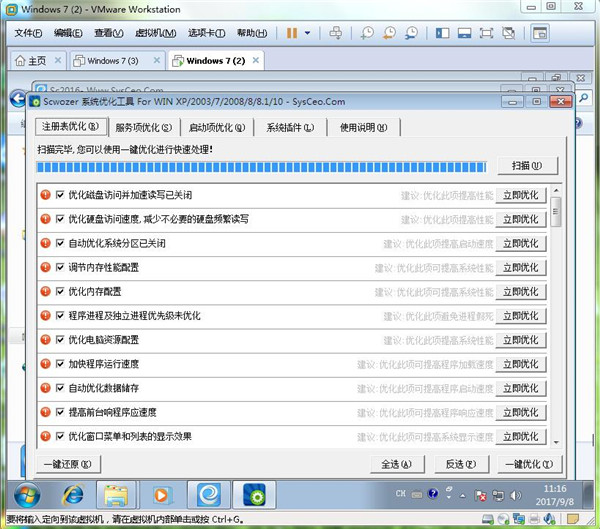Image resolution: width=600 pixels, height=529 pixels.
Task: Click the list scrollbar thumb
Action: [x=556, y=211]
